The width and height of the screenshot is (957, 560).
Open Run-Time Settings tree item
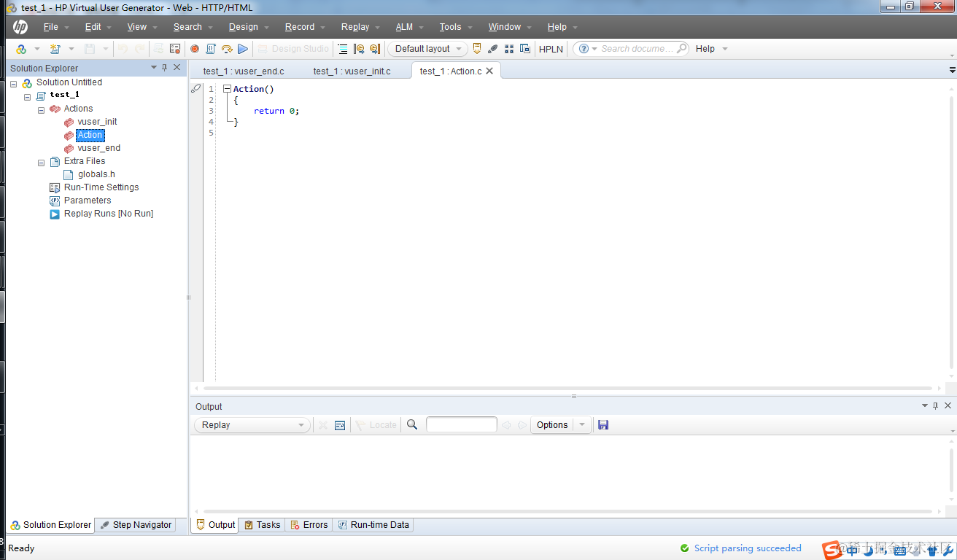pyautogui.click(x=101, y=187)
